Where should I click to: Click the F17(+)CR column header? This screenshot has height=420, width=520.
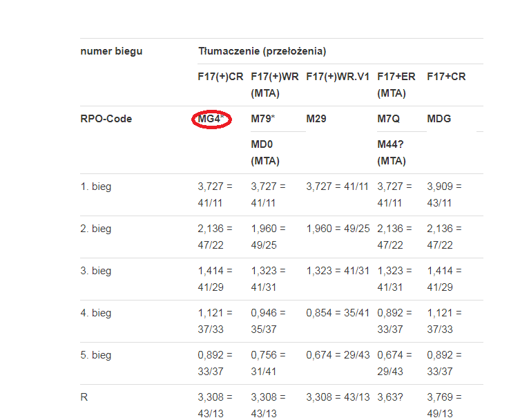[220, 76]
